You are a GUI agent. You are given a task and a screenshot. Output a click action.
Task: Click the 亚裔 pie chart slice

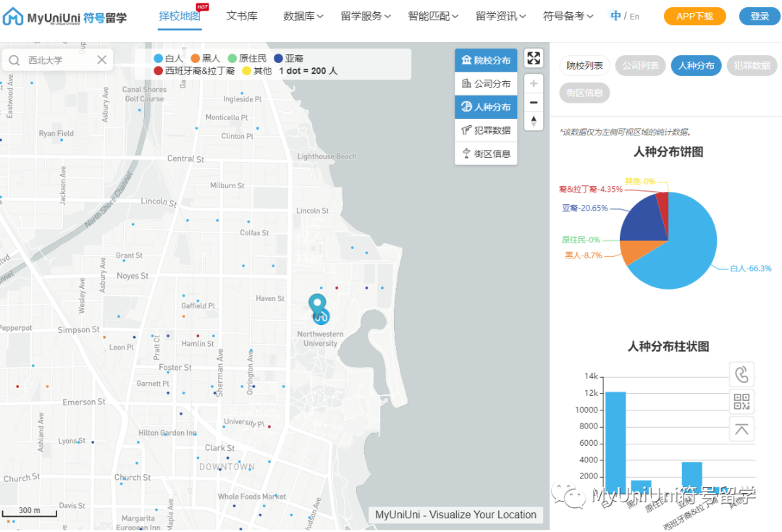(x=646, y=222)
